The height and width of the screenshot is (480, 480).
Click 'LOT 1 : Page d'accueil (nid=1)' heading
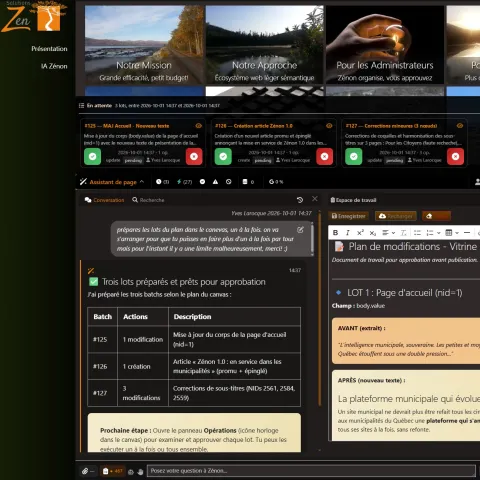pyautogui.click(x=405, y=293)
